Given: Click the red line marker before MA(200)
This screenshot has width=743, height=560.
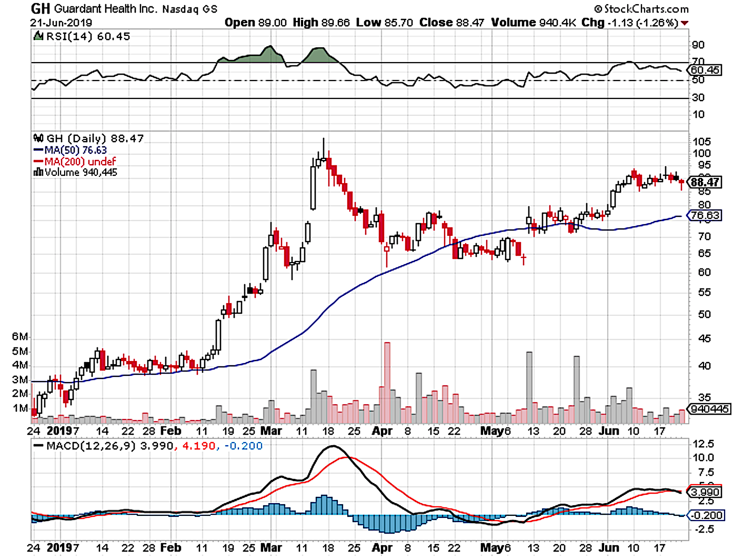Looking at the screenshot, I should pos(38,162).
